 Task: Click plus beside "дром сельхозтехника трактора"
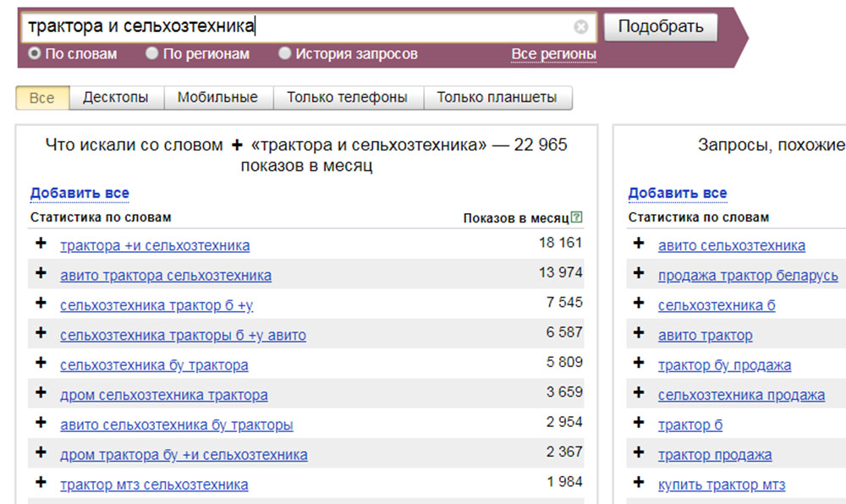[x=41, y=394]
